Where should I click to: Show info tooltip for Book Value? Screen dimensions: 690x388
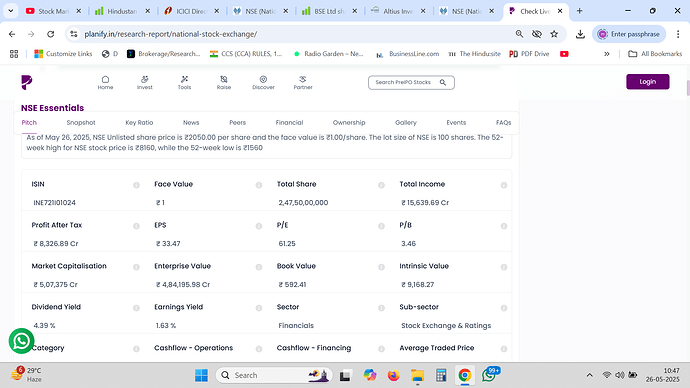point(382,267)
